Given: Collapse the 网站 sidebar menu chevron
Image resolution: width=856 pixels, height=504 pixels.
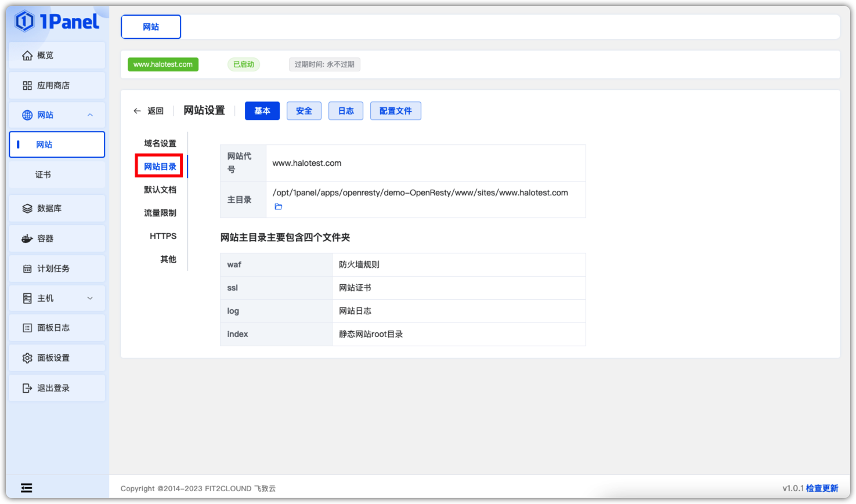Looking at the screenshot, I should pyautogui.click(x=90, y=115).
